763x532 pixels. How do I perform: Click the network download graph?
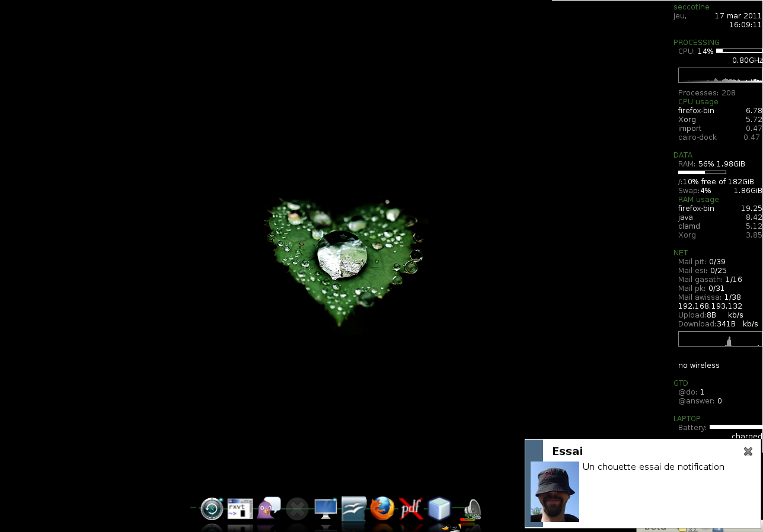click(x=720, y=339)
